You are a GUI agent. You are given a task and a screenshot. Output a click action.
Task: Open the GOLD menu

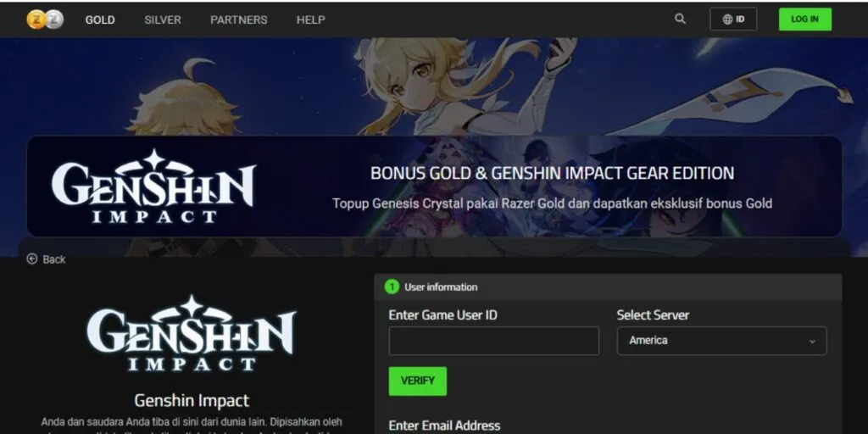coord(100,20)
